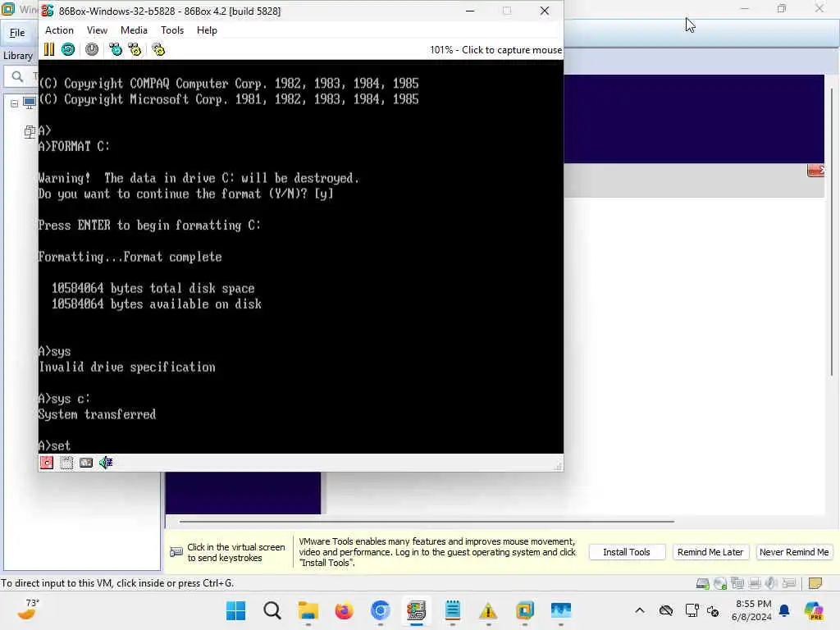Close the red tab button in VMware window

pyautogui.click(x=815, y=171)
